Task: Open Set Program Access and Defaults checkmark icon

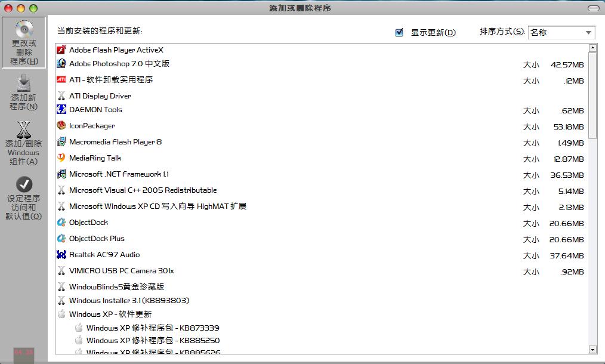Action: [x=24, y=184]
